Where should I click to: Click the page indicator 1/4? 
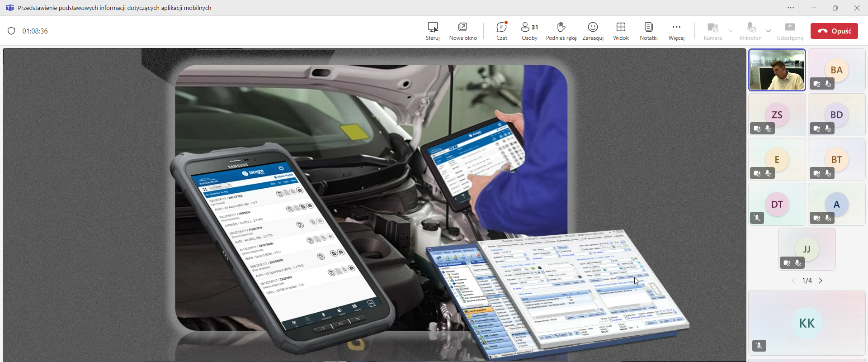coord(807,281)
